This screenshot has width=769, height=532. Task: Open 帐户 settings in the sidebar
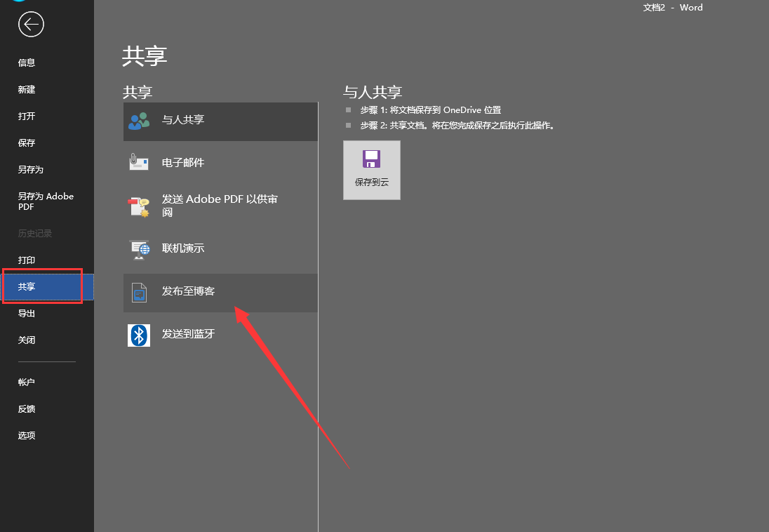pyautogui.click(x=27, y=382)
